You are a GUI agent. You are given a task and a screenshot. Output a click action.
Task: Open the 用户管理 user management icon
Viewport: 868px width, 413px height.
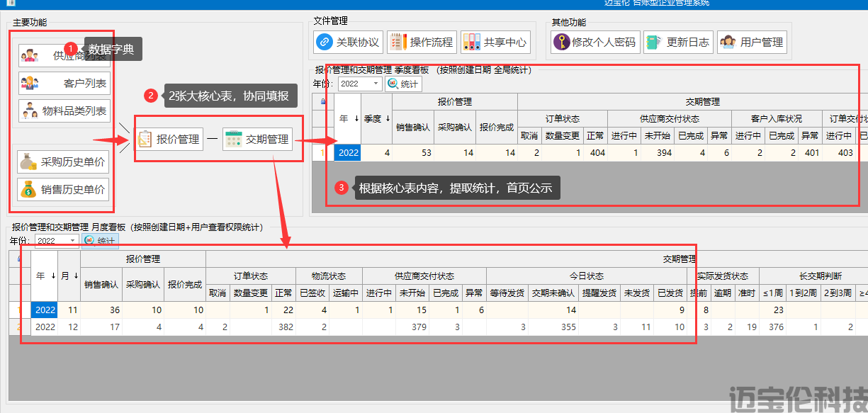(728, 42)
